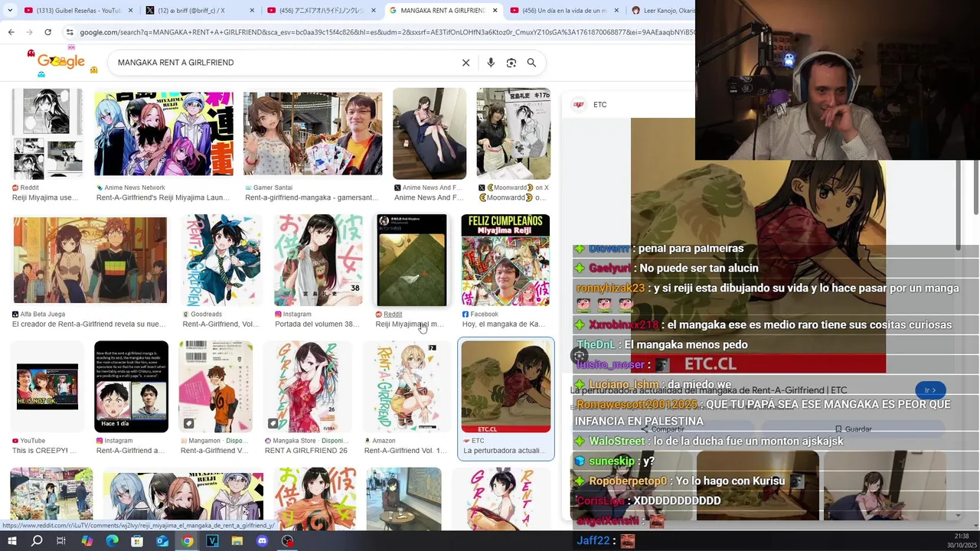This screenshot has width=980, height=551.
Task: Open 'La perturbadora actuali...' ETC caption
Action: pos(505,451)
